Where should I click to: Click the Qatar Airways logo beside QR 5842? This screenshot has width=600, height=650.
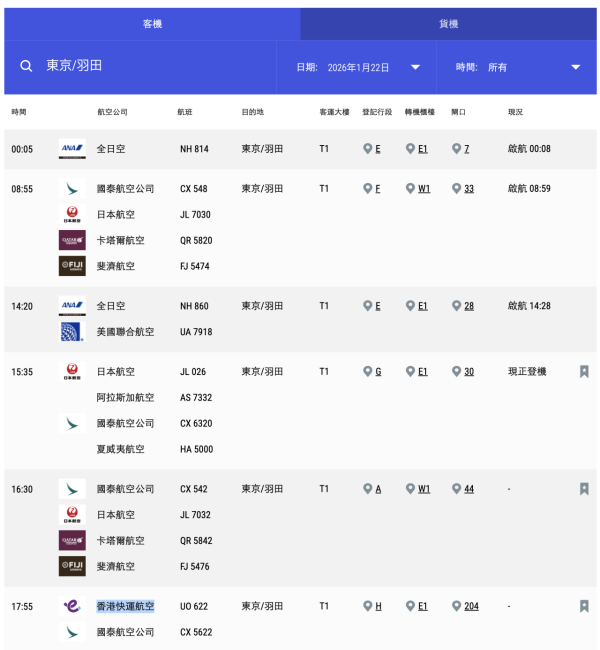click(x=72, y=540)
